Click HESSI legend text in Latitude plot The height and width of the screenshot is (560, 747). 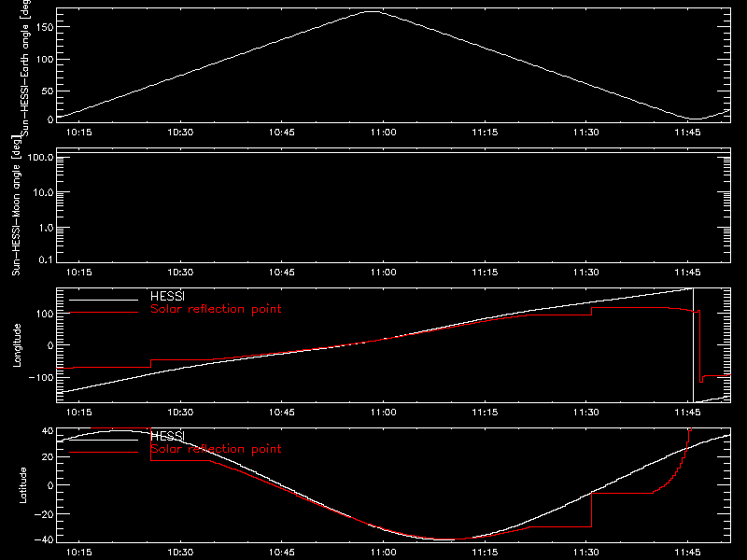(167, 436)
